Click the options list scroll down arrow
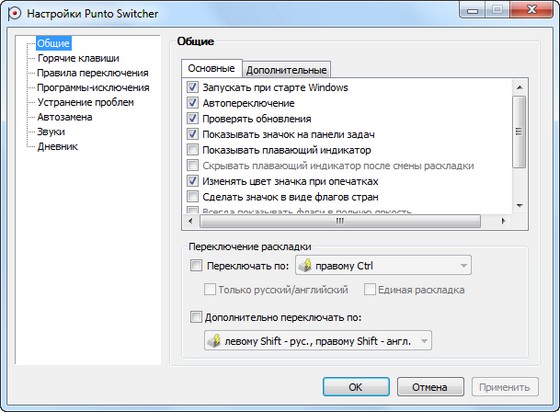 point(520,206)
